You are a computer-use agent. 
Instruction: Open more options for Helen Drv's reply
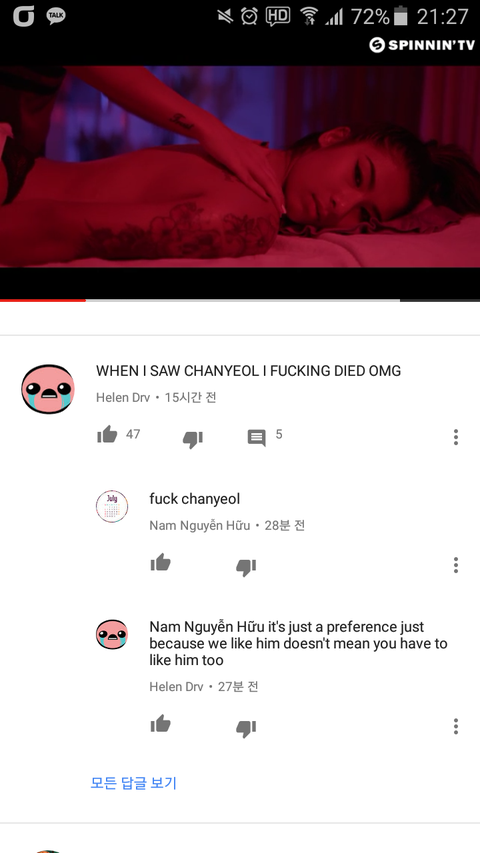(456, 726)
